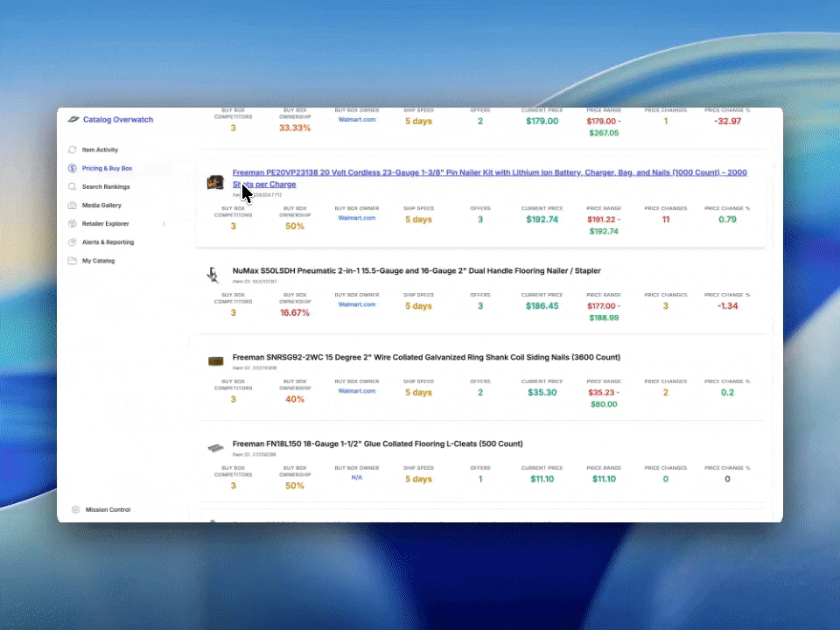
Task: Click the Item Activity refresh icon
Action: [x=73, y=150]
